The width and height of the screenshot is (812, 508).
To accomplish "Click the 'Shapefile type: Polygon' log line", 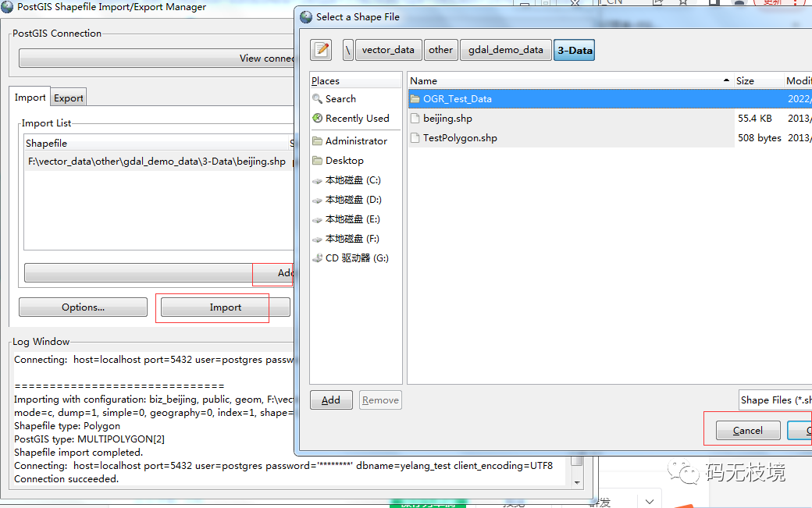I will (x=67, y=426).
